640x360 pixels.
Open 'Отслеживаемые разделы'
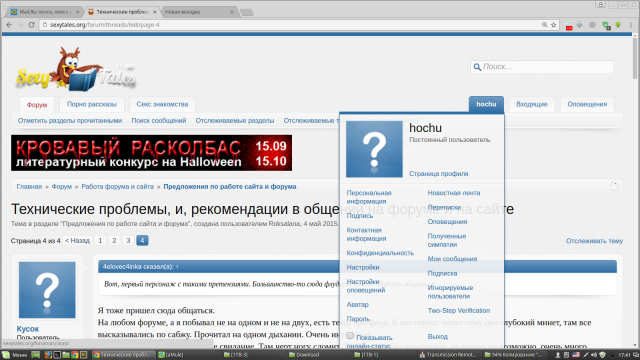pyautogui.click(x=235, y=120)
